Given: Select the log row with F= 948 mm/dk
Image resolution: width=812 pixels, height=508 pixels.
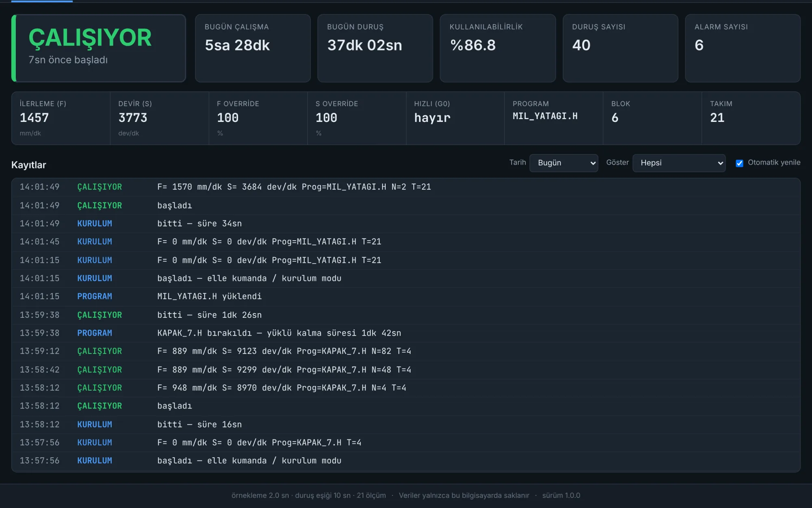Looking at the screenshot, I should (x=406, y=388).
